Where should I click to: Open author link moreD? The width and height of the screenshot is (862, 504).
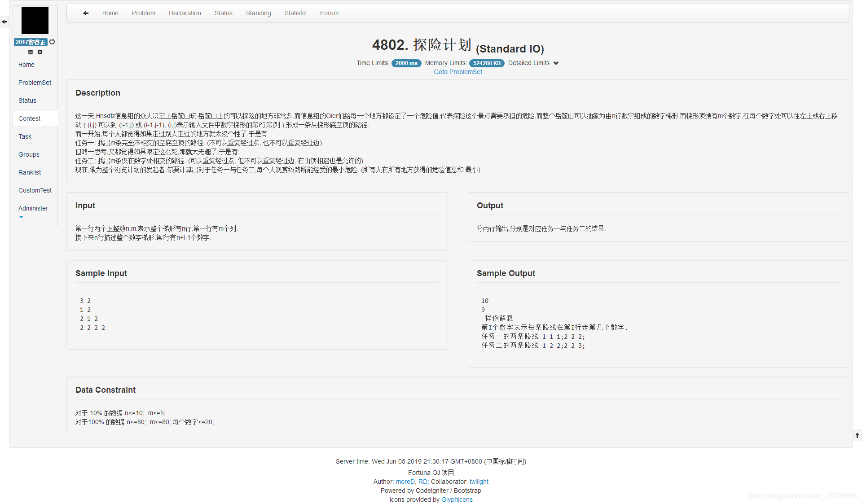click(x=405, y=482)
